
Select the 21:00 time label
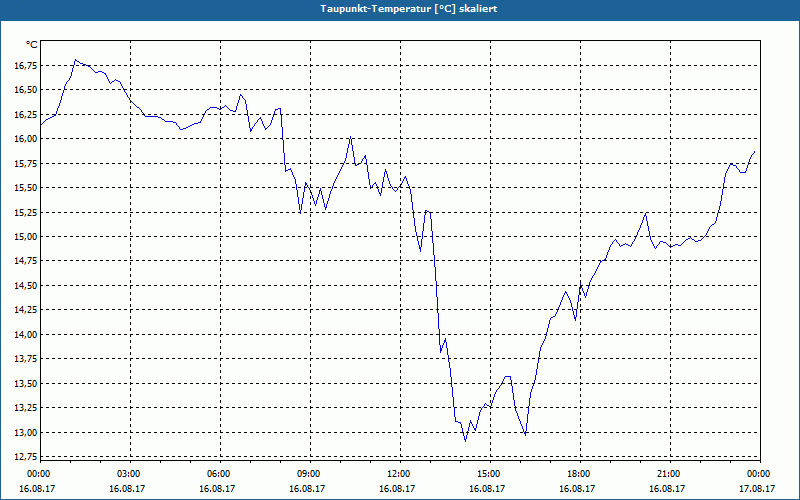tap(668, 474)
